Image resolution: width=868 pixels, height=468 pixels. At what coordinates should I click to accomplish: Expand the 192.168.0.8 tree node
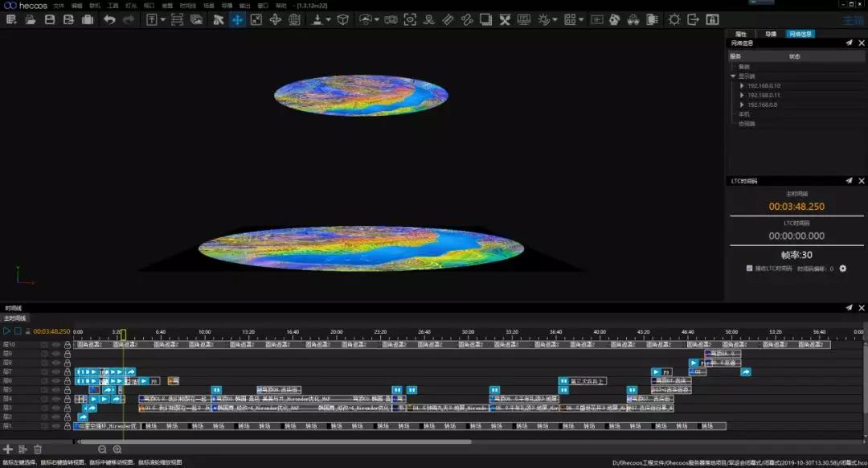tap(742, 105)
